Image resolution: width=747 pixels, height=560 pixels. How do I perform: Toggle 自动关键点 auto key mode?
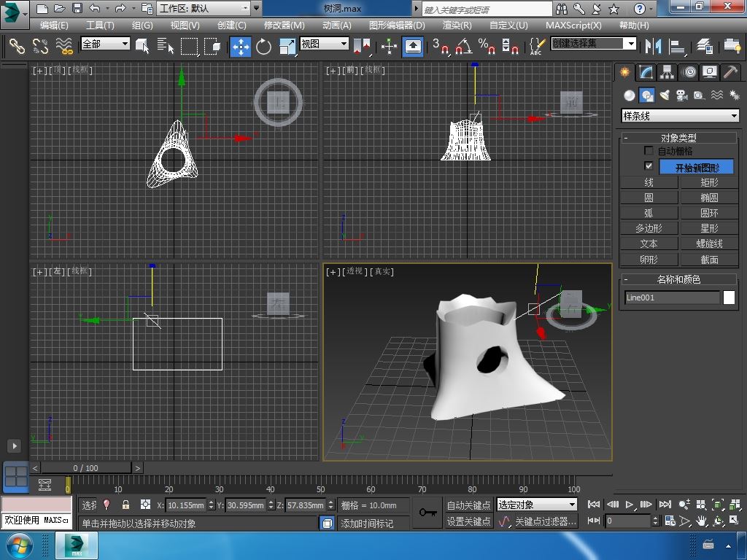click(468, 505)
